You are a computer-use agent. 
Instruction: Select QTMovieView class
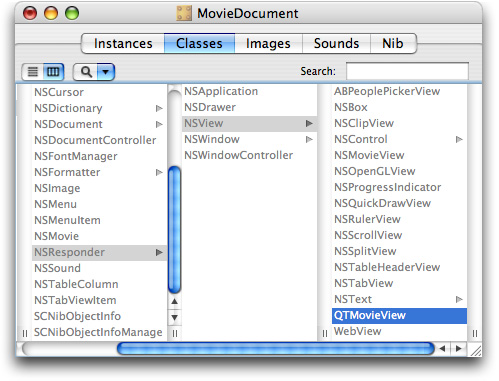399,316
